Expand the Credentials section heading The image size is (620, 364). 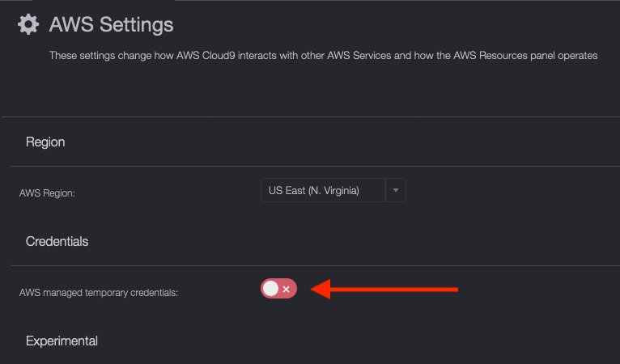click(57, 242)
